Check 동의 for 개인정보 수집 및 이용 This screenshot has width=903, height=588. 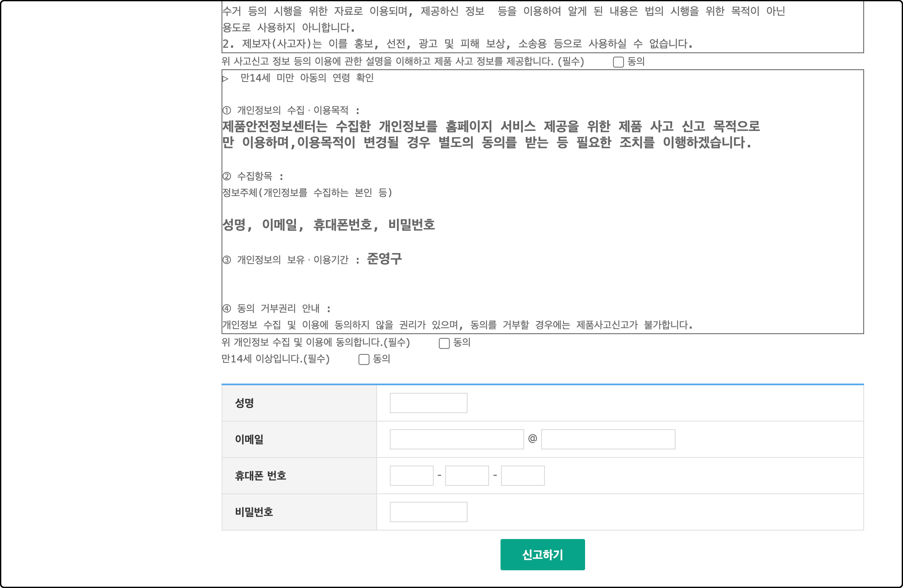[x=444, y=343]
